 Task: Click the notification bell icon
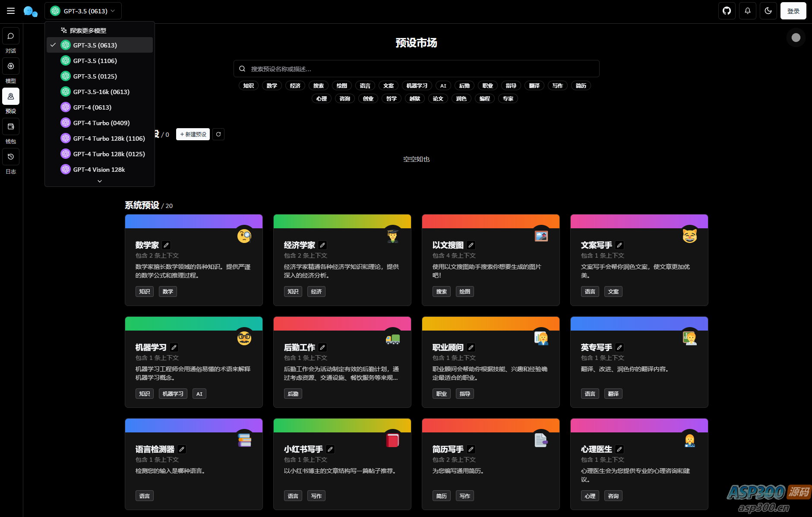click(748, 11)
